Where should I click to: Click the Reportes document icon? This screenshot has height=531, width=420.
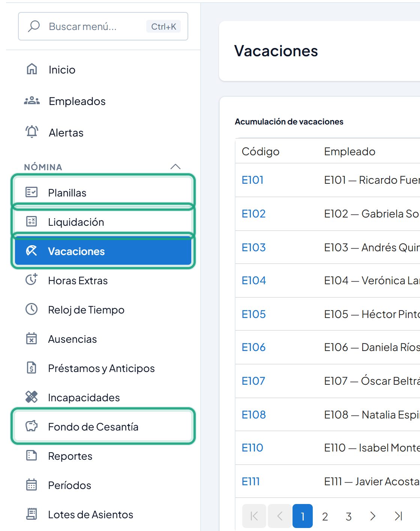point(31,455)
